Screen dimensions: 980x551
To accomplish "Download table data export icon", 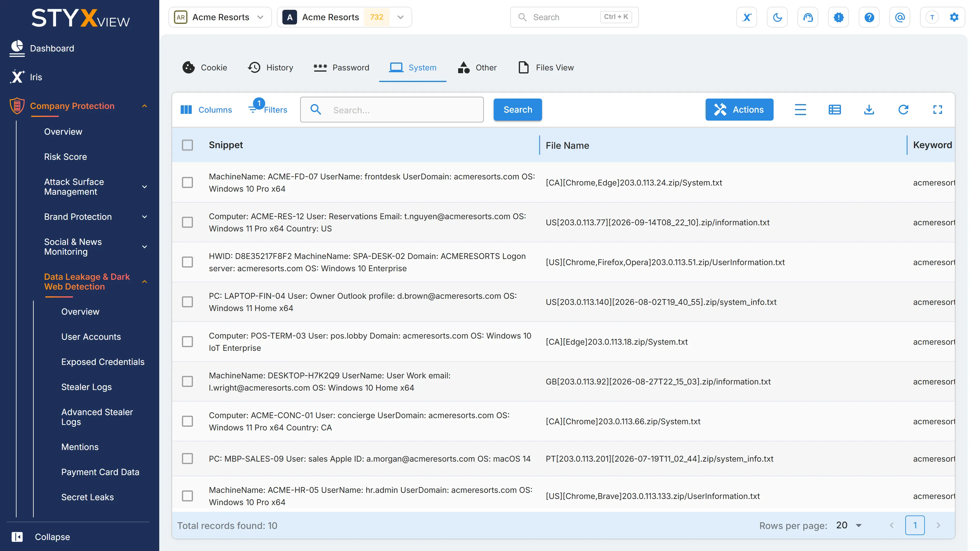I will click(x=869, y=110).
